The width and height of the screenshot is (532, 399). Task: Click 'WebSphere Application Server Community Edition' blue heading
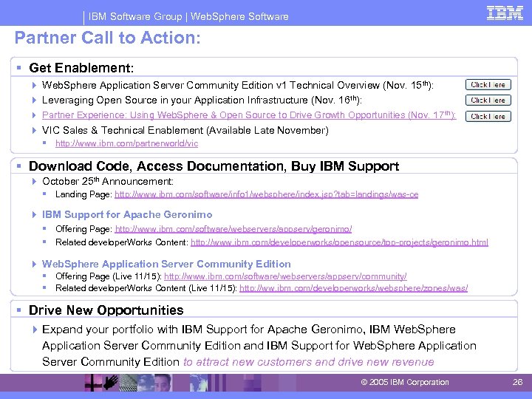pos(166,264)
